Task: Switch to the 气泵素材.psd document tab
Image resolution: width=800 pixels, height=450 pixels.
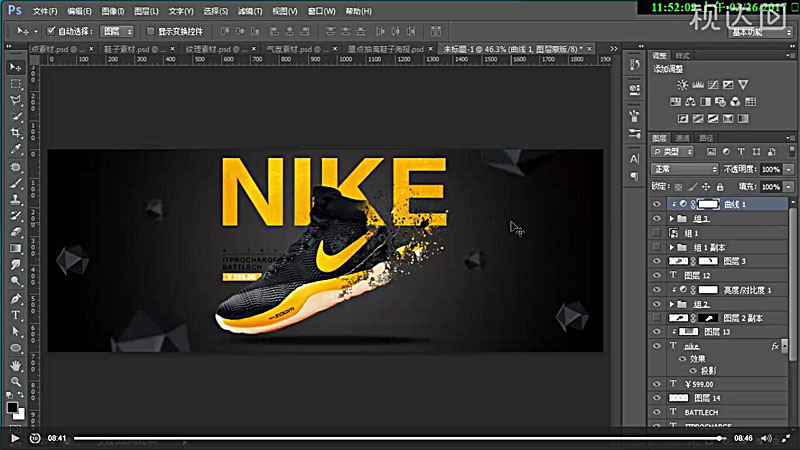Action: [x=301, y=49]
